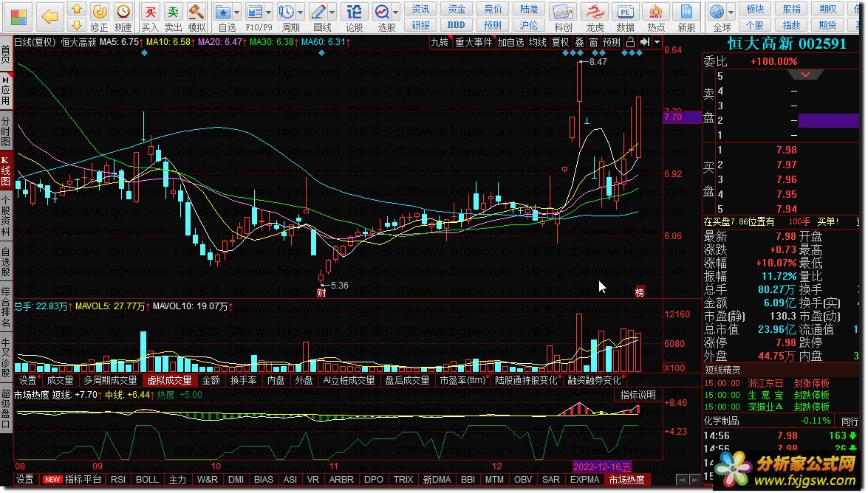Switch to the RSI indicator tab
Image resolution: width=868 pixels, height=493 pixels.
coord(118,479)
